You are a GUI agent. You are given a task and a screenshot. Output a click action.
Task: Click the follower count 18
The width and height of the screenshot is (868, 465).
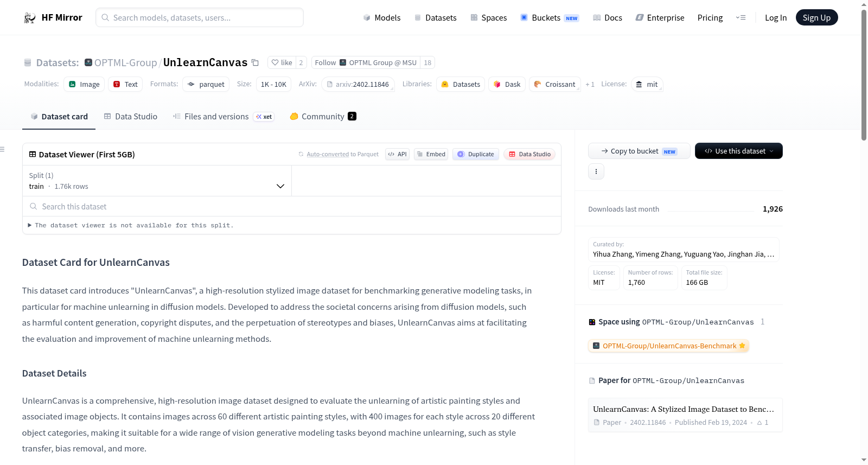(x=427, y=62)
